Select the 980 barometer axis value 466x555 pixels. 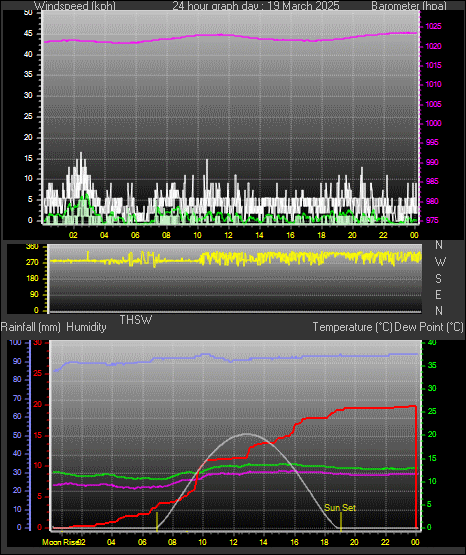click(432, 201)
